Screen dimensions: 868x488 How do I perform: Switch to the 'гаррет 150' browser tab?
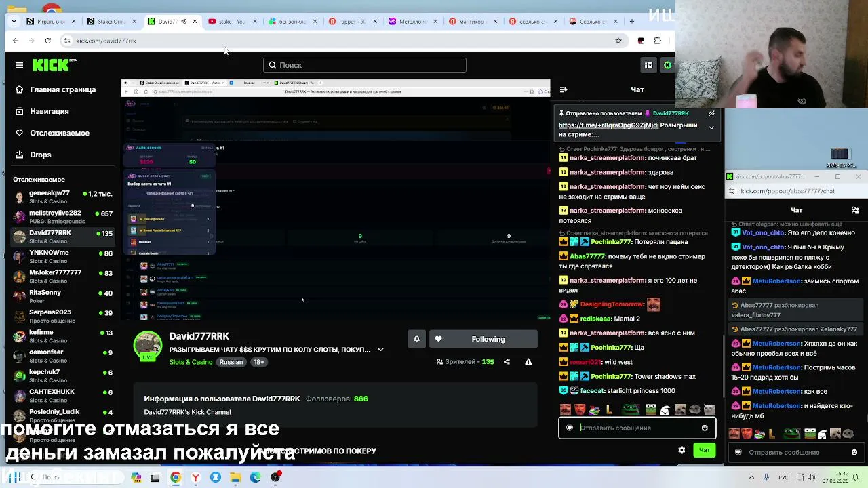coord(353,21)
